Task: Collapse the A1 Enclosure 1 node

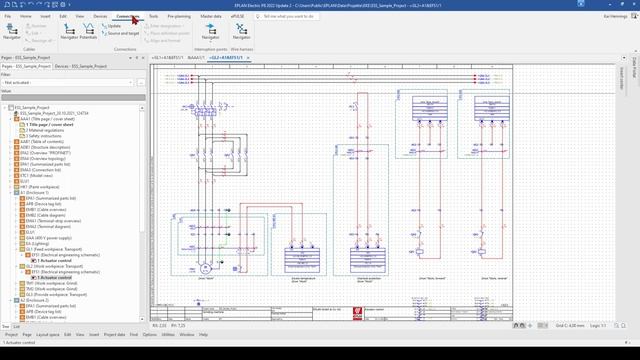Action: coord(11,193)
